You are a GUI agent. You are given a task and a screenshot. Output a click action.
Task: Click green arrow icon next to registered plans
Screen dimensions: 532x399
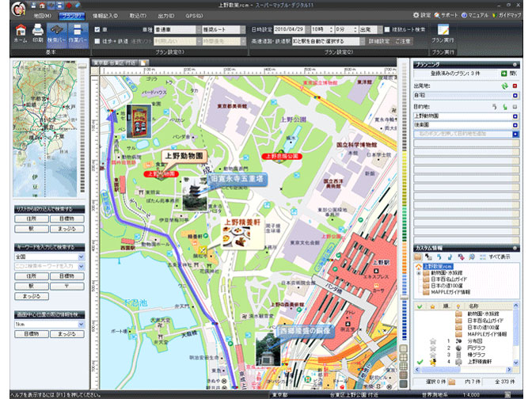click(x=504, y=74)
